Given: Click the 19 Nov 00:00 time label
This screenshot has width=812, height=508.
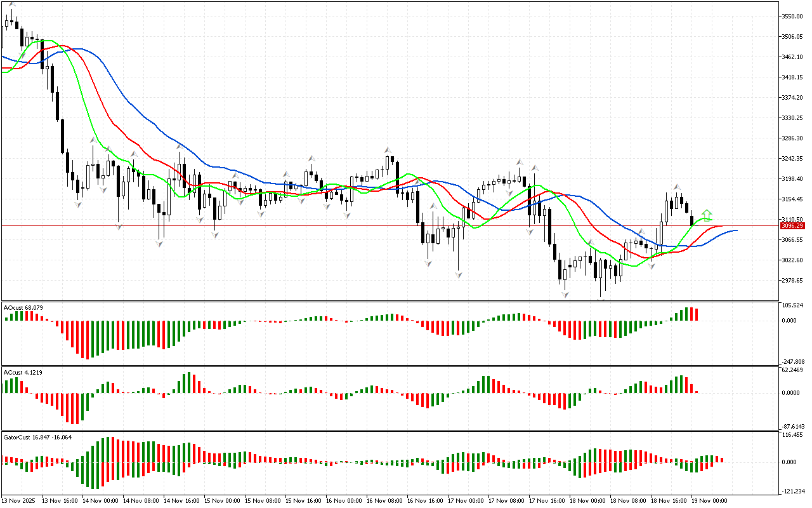Looking at the screenshot, I should coord(710,501).
